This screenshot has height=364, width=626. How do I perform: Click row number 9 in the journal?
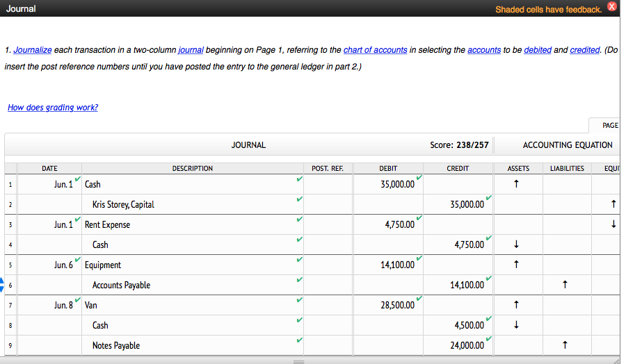point(10,345)
